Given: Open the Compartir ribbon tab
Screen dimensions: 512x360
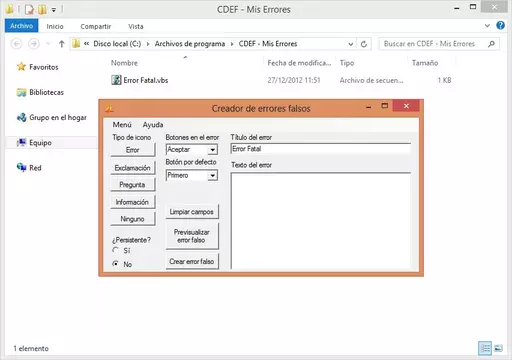Looking at the screenshot, I should (x=96, y=26).
